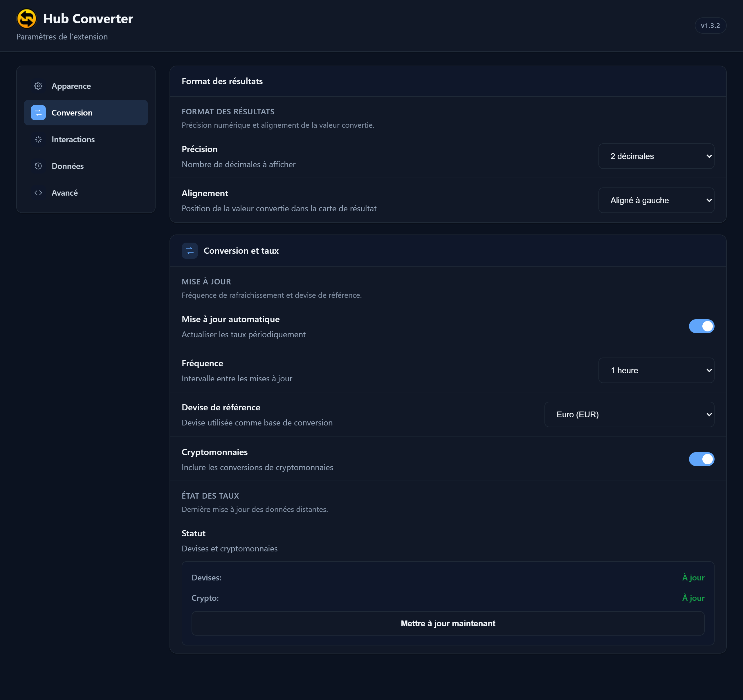Click the Format des résultats card header
Viewport: 743px width, 700px height.
point(448,81)
